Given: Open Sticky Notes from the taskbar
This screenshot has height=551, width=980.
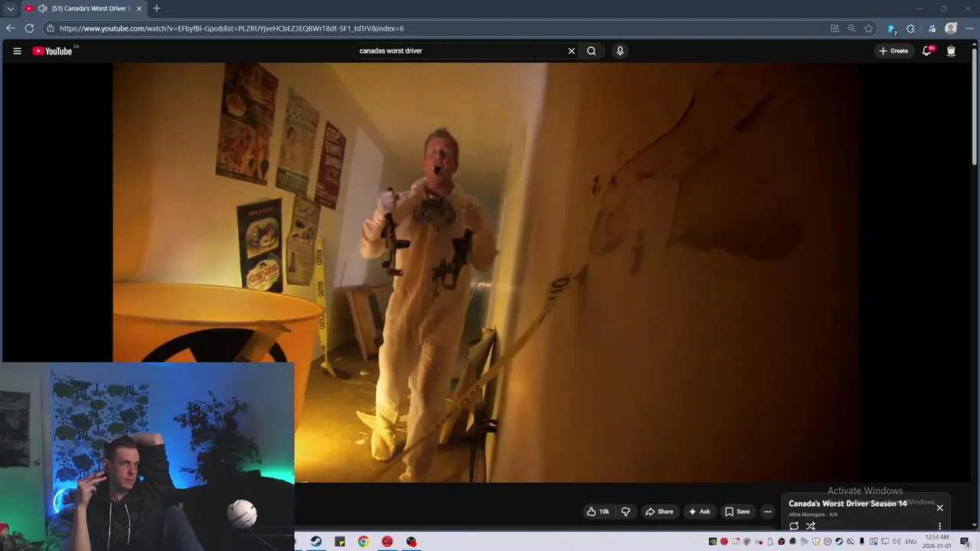Looking at the screenshot, I should click(340, 542).
